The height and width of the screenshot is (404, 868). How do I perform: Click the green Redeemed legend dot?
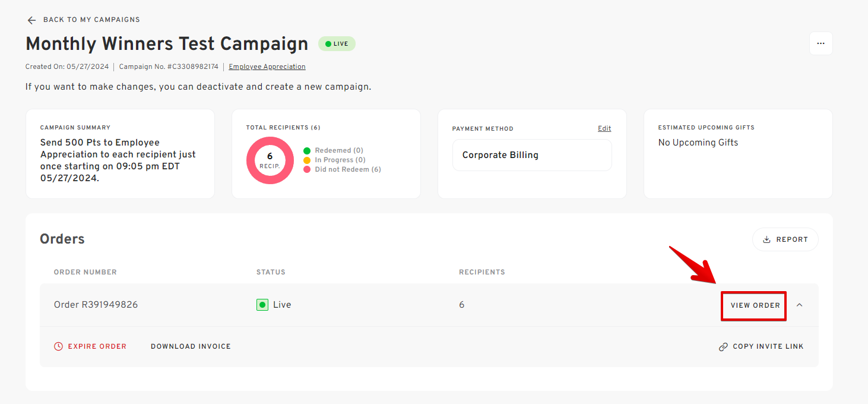click(x=307, y=151)
